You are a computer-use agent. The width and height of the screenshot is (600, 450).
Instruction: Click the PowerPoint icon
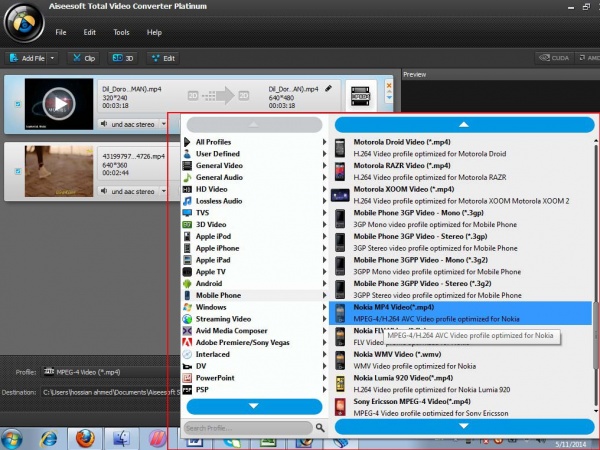click(187, 378)
